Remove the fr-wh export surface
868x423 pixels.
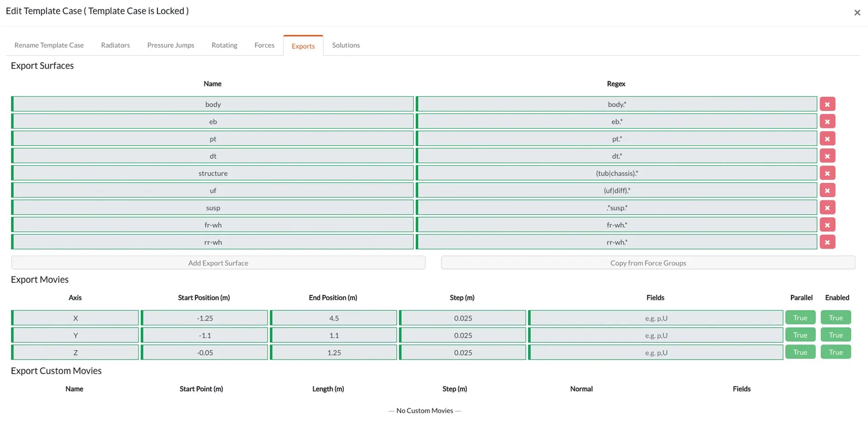point(827,225)
